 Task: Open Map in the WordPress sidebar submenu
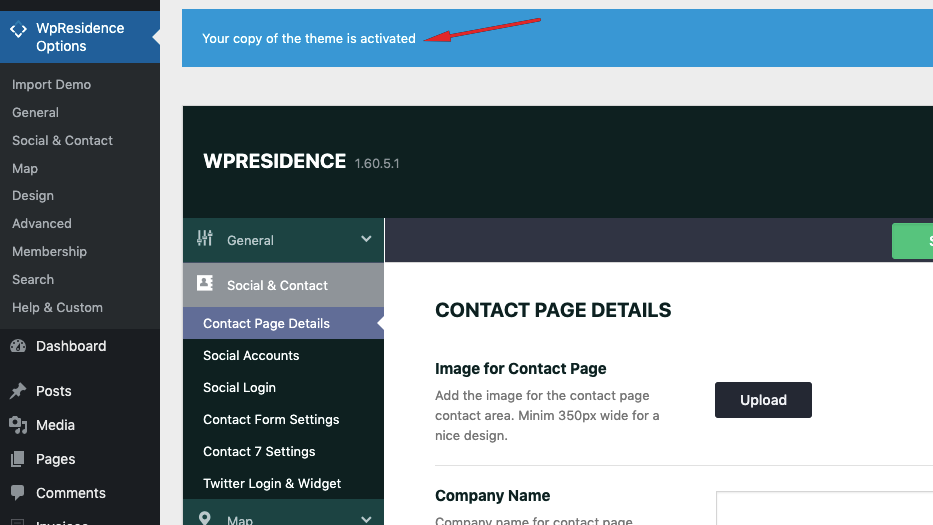coord(24,168)
